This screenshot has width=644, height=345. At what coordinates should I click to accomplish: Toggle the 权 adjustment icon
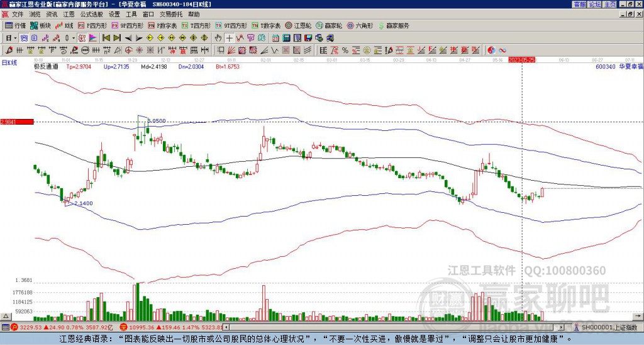click(x=82, y=38)
